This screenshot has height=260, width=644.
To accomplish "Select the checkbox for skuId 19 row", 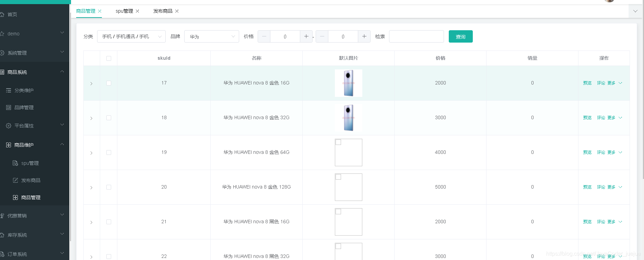I will [109, 152].
